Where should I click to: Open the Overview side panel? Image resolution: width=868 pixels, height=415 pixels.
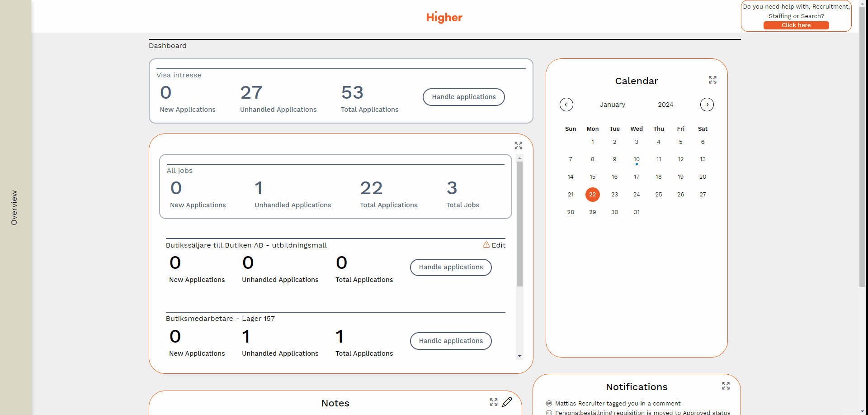click(14, 207)
